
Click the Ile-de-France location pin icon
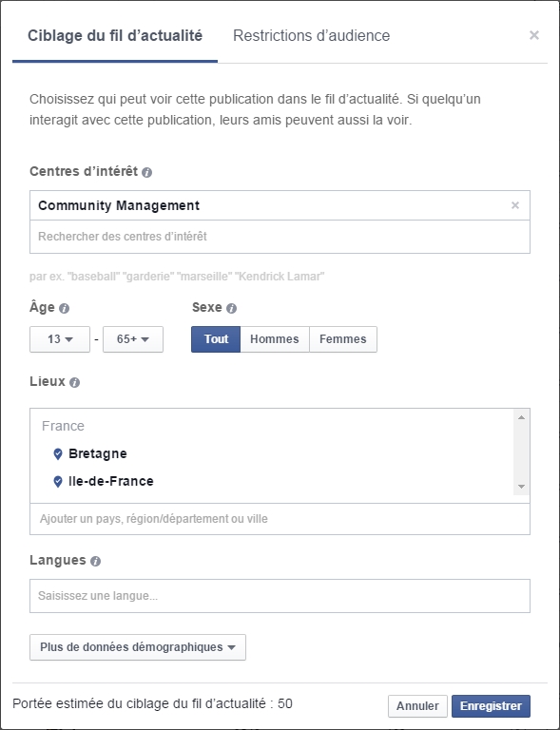(x=58, y=482)
